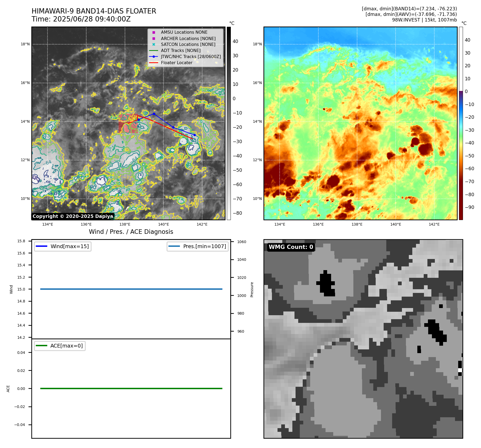The height and width of the screenshot is (448, 481).
Task: Click the Wind[max=15] legend label
Action: [x=70, y=246]
